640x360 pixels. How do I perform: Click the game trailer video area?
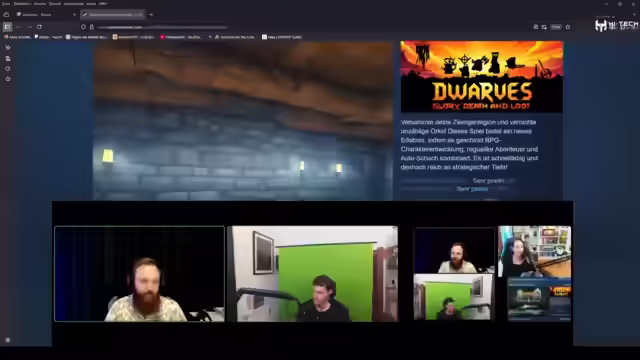[x=243, y=121]
